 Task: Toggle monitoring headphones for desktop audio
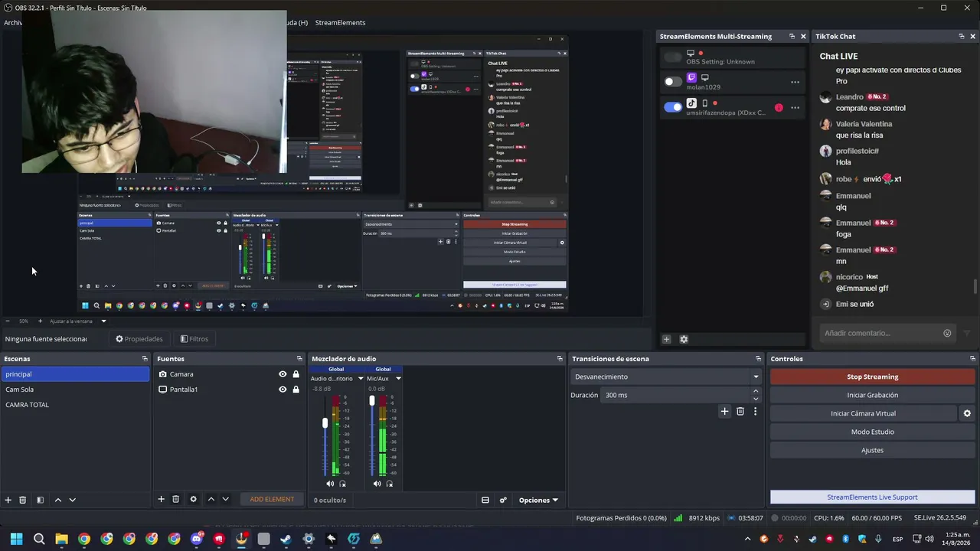click(x=342, y=484)
